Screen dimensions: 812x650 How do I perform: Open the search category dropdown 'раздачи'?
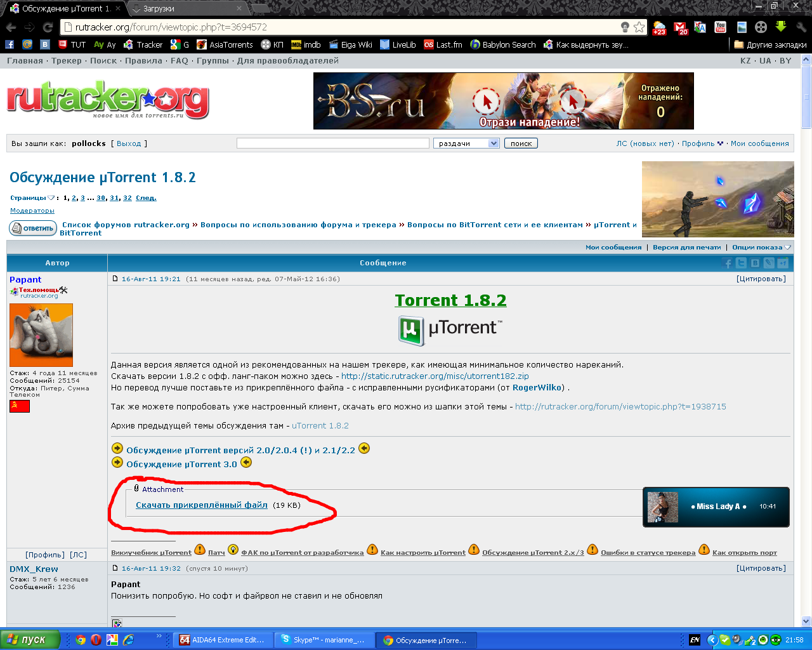[467, 143]
